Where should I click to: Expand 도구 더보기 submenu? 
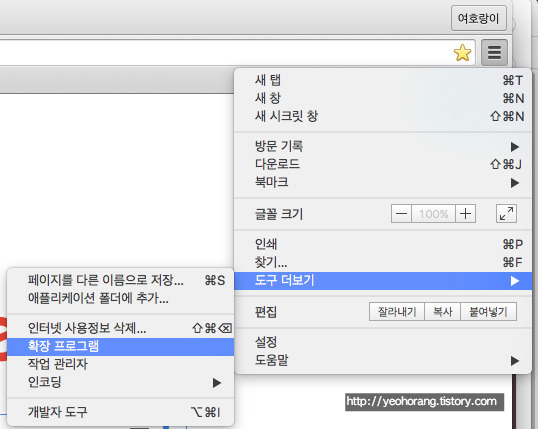click(383, 281)
